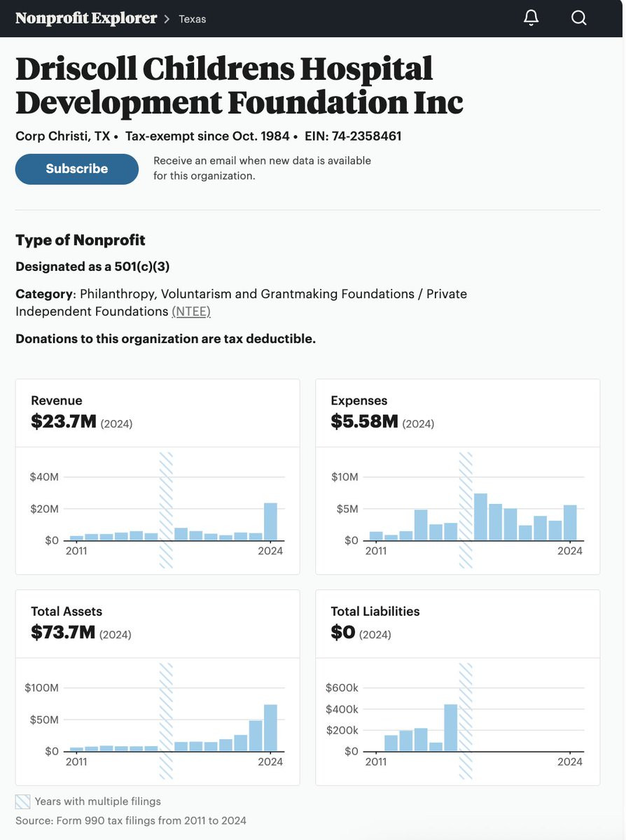Follow the NTEE category link
The height and width of the screenshot is (840, 626).
click(191, 311)
